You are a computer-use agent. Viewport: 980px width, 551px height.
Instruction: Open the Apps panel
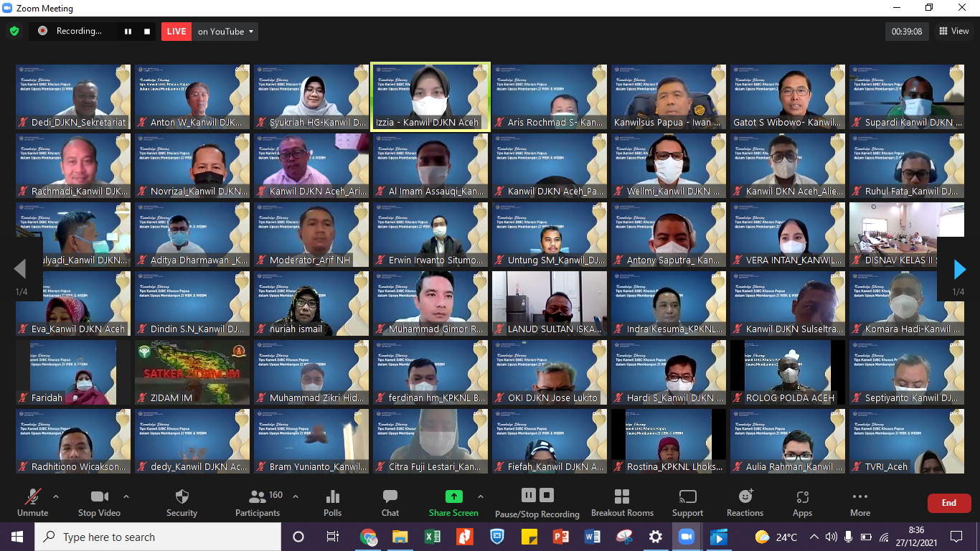pyautogui.click(x=802, y=497)
